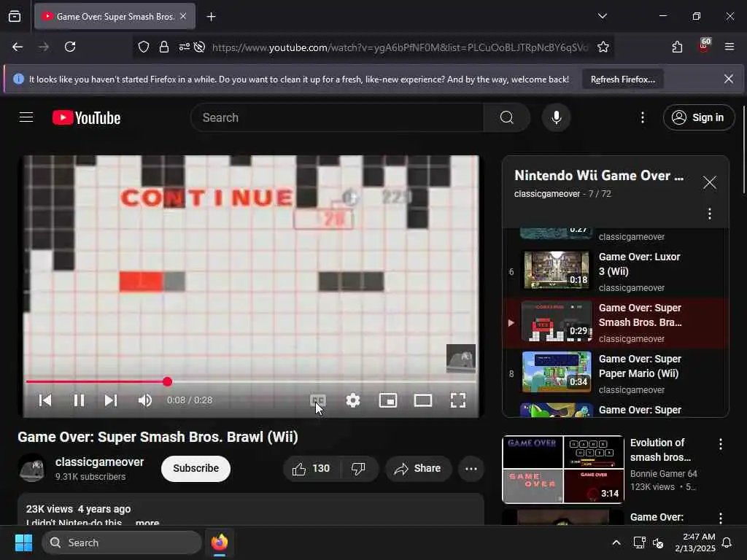747x560 pixels.
Task: Open video player settings gear
Action: point(353,400)
